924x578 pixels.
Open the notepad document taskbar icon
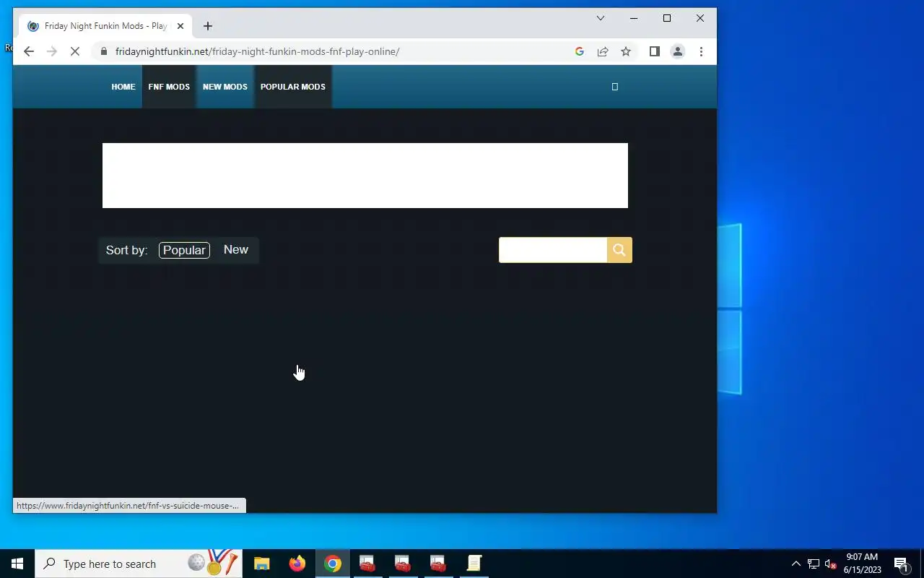(x=474, y=564)
